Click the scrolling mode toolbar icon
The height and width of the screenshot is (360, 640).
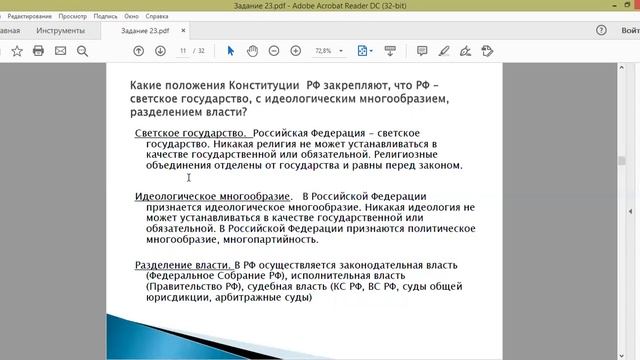(390, 51)
